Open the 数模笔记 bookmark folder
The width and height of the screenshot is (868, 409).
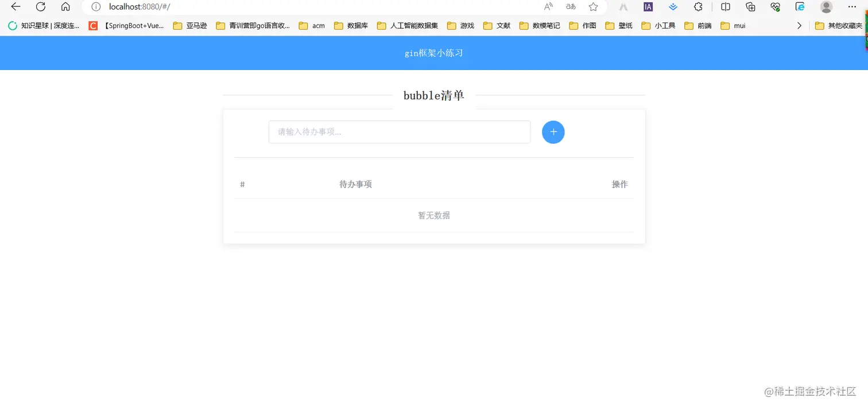540,26
